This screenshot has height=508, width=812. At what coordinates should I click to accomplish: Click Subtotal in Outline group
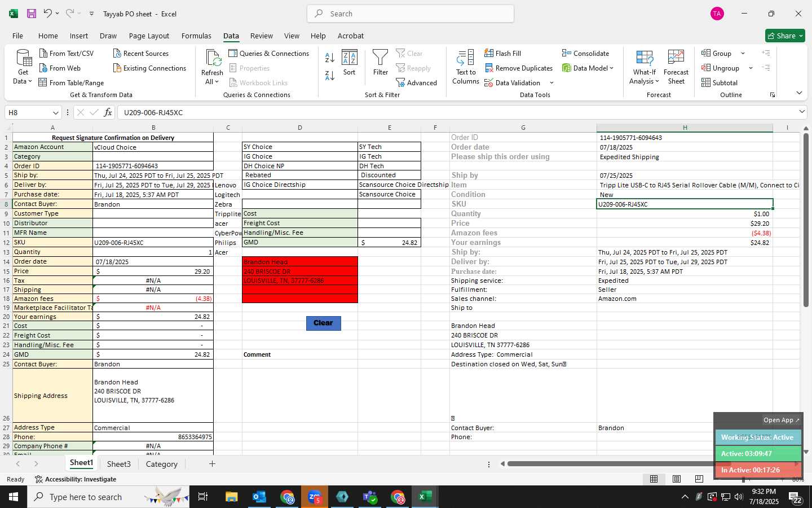pyautogui.click(x=720, y=83)
